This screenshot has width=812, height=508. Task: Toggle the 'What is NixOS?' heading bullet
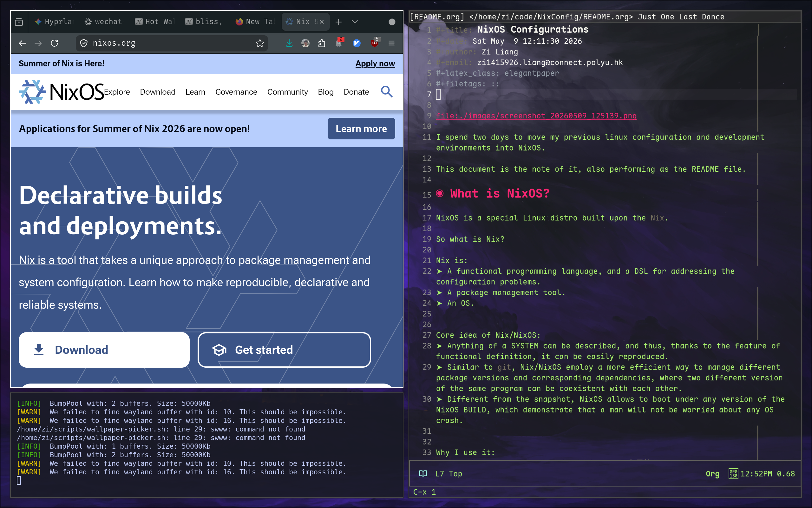tap(440, 194)
